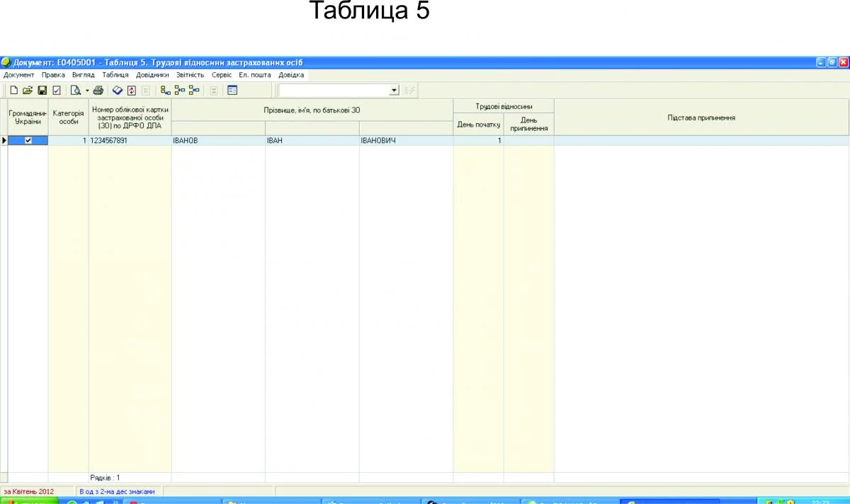The height and width of the screenshot is (504, 850).
Task: Open the Довідники menu
Action: click(x=153, y=75)
